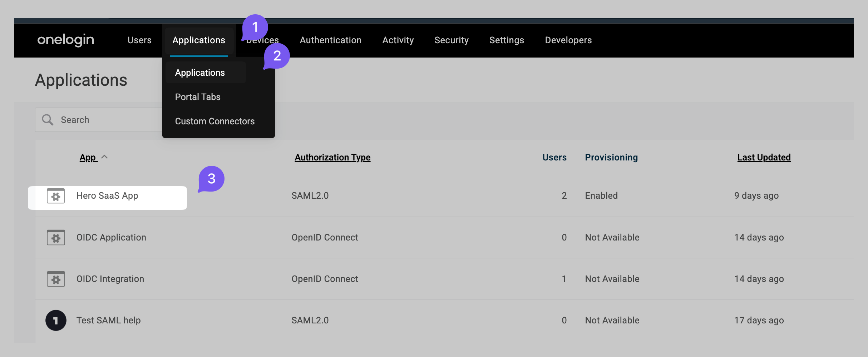This screenshot has width=868, height=357.
Task: Click the Hero SaaS App gear icon
Action: point(56,195)
